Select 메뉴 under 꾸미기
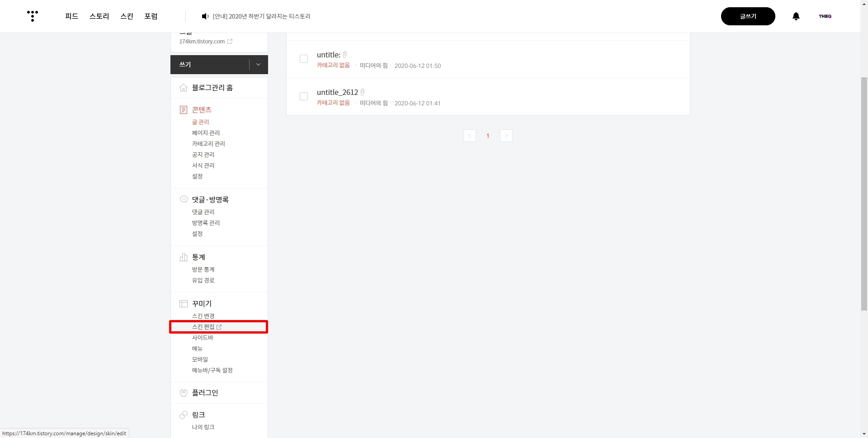The height and width of the screenshot is (438, 868). (x=198, y=349)
